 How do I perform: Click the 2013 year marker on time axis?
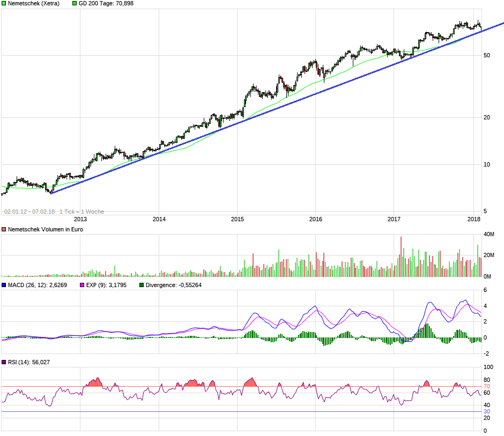pyautogui.click(x=80, y=219)
